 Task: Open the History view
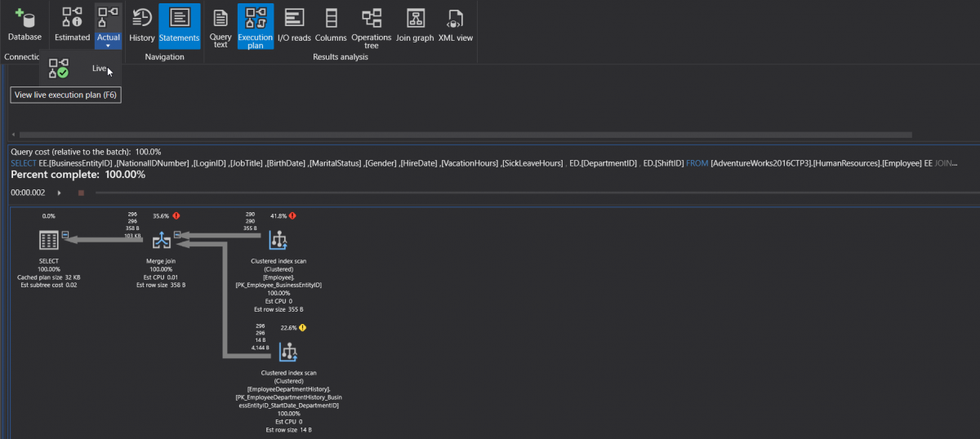tap(141, 25)
